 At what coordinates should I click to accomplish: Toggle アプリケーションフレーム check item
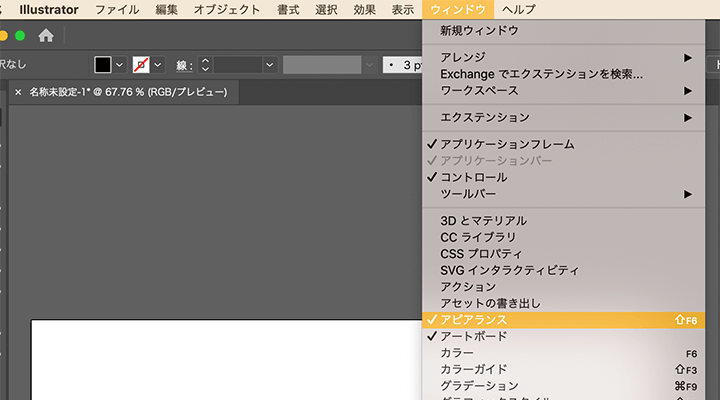[x=563, y=144]
